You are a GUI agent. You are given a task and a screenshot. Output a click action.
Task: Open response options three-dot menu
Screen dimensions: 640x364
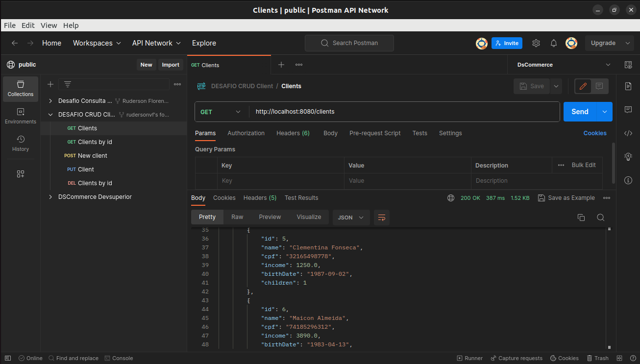click(x=607, y=198)
